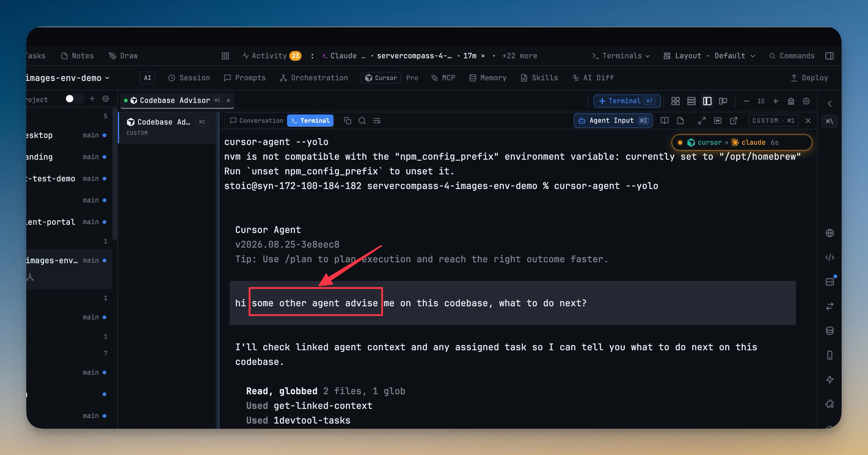
Task: Toggle word wrap icon in terminal
Action: coord(377,121)
